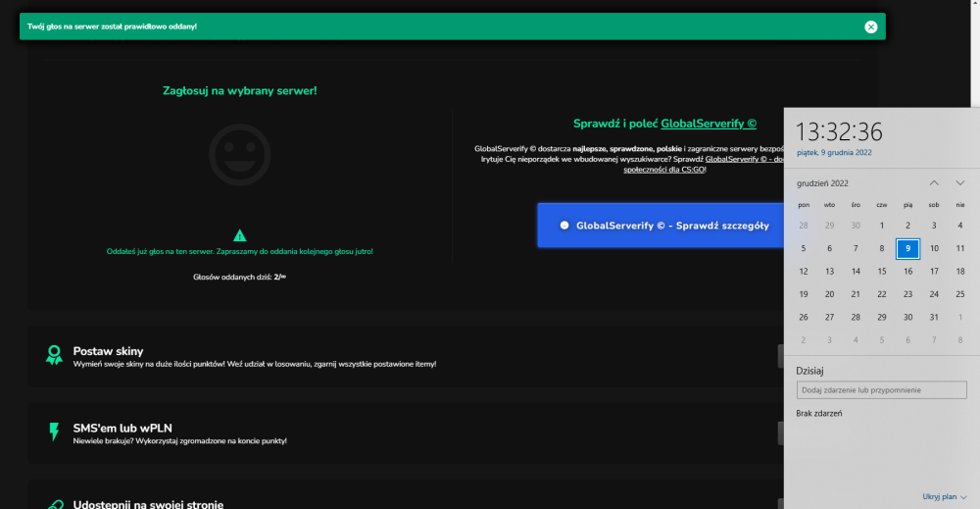Select December 31 in calendar
Image resolution: width=980 pixels, height=509 pixels.
click(934, 317)
